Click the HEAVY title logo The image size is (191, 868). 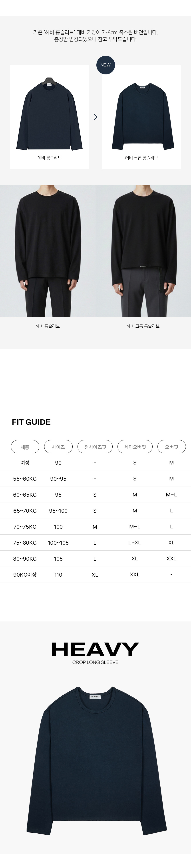click(x=95, y=650)
